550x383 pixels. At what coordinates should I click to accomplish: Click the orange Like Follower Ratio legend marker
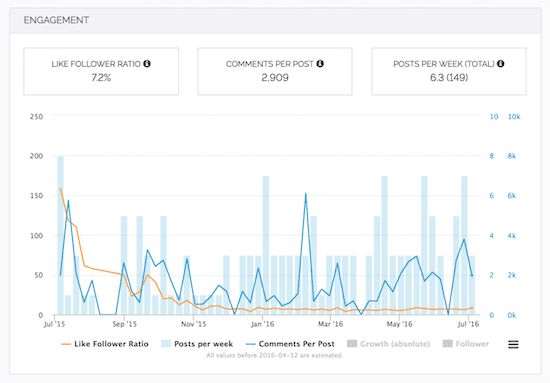(x=66, y=344)
